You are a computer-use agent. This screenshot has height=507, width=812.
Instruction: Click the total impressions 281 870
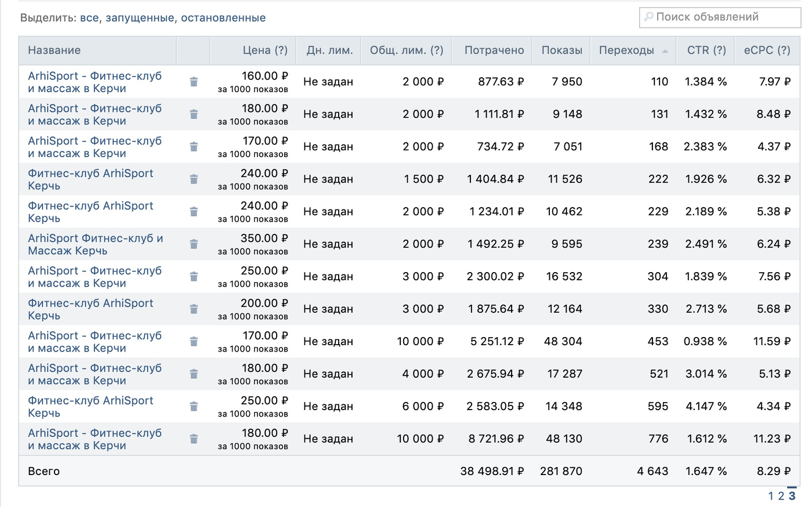tap(561, 472)
